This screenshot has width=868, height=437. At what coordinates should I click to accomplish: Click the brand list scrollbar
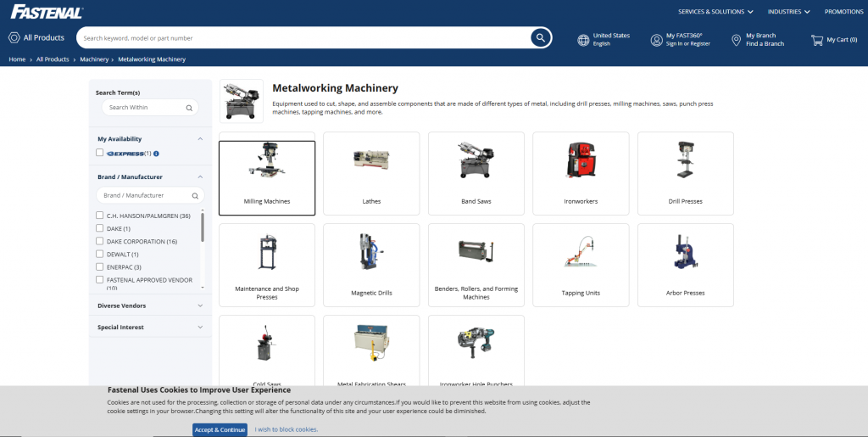pos(203,227)
